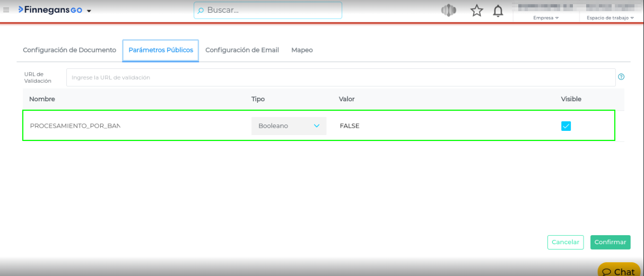This screenshot has width=644, height=276.
Task: Expand the Espacio de trabajo selector
Action: pyautogui.click(x=610, y=17)
